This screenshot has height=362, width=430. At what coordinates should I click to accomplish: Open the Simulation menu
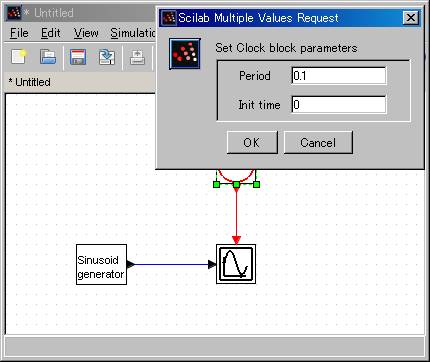[x=133, y=33]
